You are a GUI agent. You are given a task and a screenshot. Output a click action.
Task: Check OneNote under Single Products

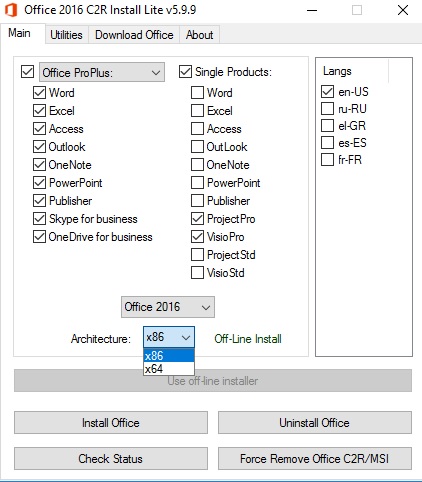(x=197, y=165)
